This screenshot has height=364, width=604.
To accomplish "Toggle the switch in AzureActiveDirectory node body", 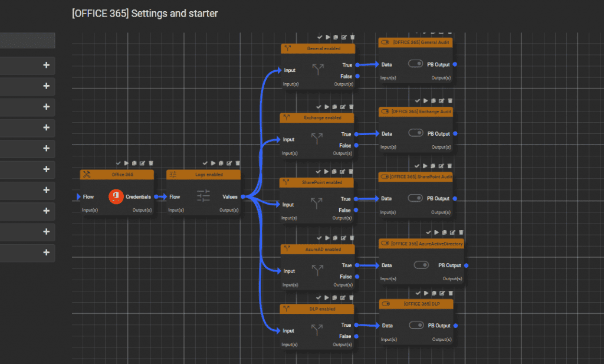I will (421, 265).
